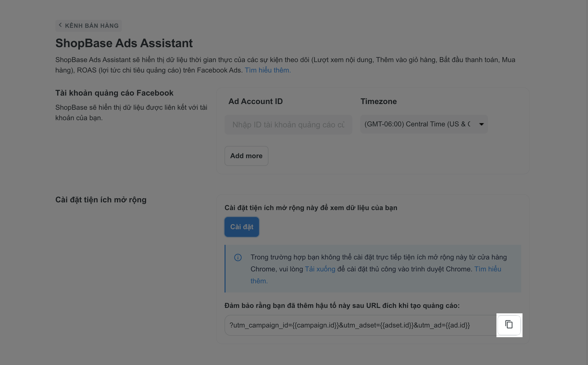
Task: Click the info circle icon in notice
Action: (238, 257)
